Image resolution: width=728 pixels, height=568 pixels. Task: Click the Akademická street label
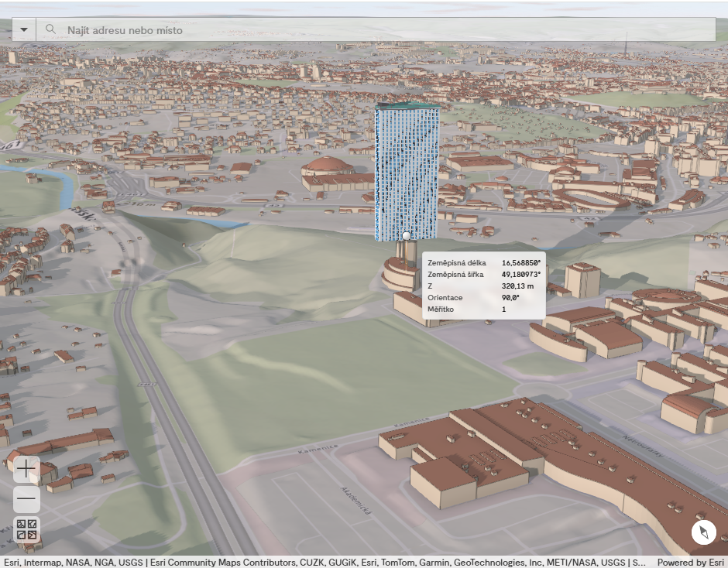[358, 501]
